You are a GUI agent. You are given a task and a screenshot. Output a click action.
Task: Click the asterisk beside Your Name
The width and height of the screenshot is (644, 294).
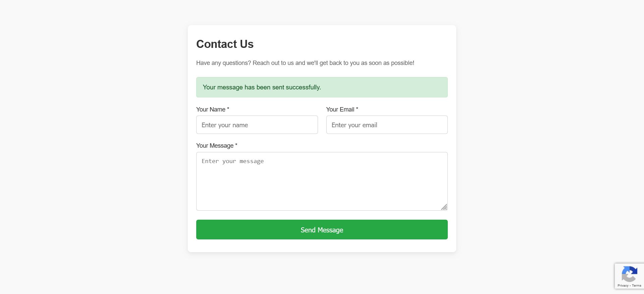228,109
